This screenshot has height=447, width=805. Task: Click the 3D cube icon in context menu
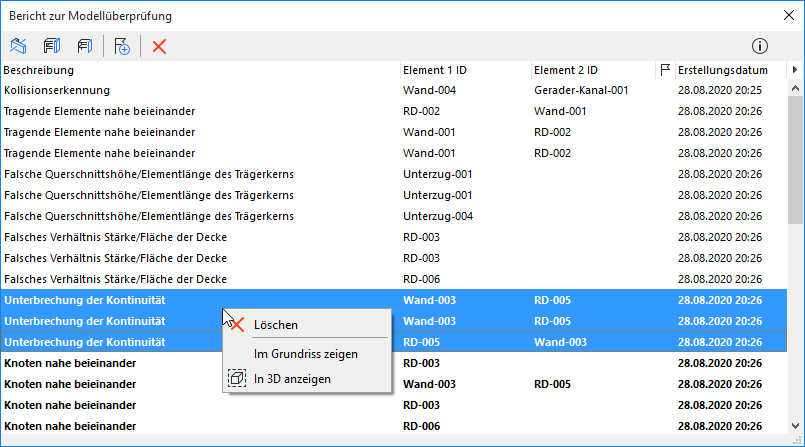coord(237,379)
